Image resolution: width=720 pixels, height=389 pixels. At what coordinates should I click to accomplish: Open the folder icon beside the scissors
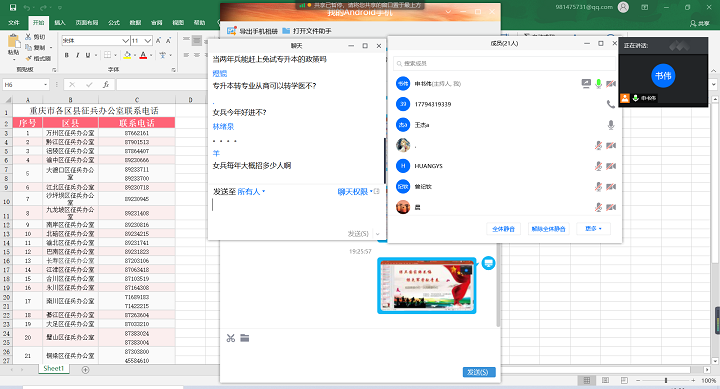[x=245, y=338]
